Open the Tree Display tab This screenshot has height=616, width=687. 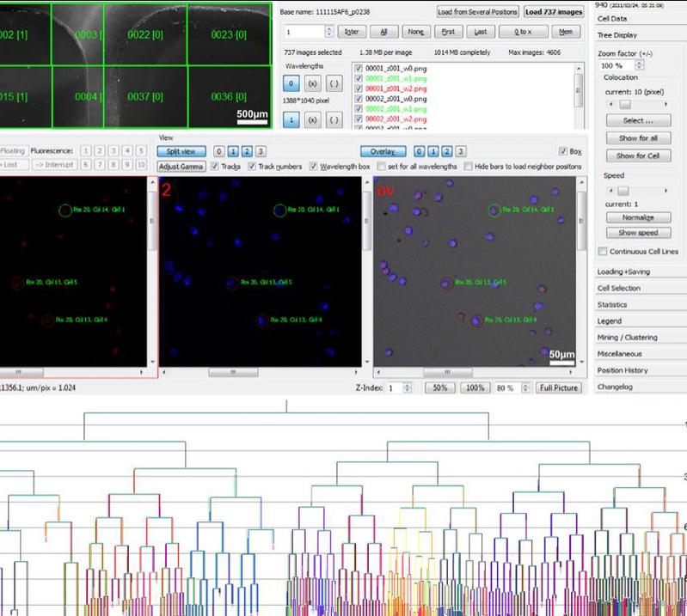pyautogui.click(x=617, y=35)
